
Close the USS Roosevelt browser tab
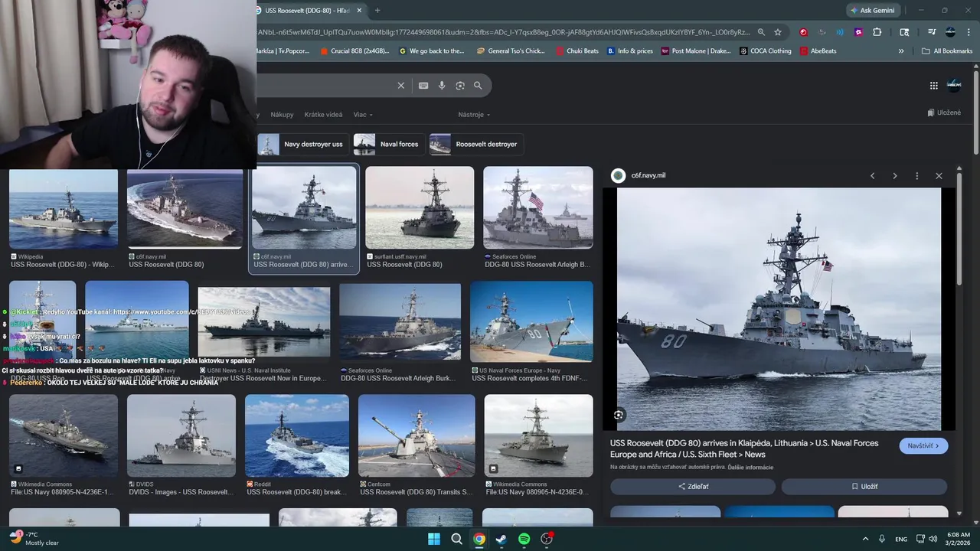pyautogui.click(x=359, y=11)
